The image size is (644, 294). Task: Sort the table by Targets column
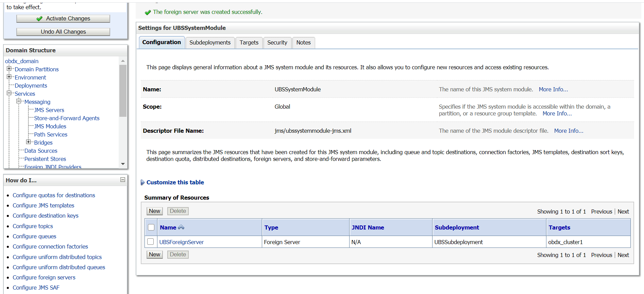pyautogui.click(x=559, y=227)
